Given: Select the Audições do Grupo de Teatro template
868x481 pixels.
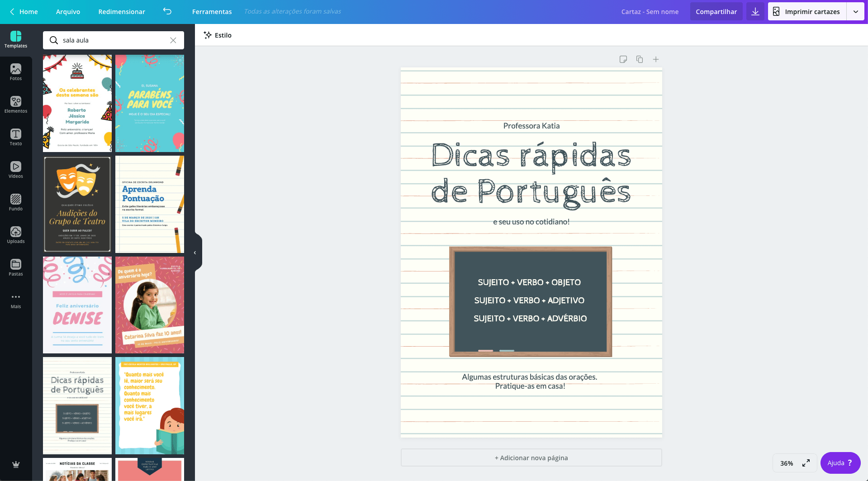Looking at the screenshot, I should [77, 204].
